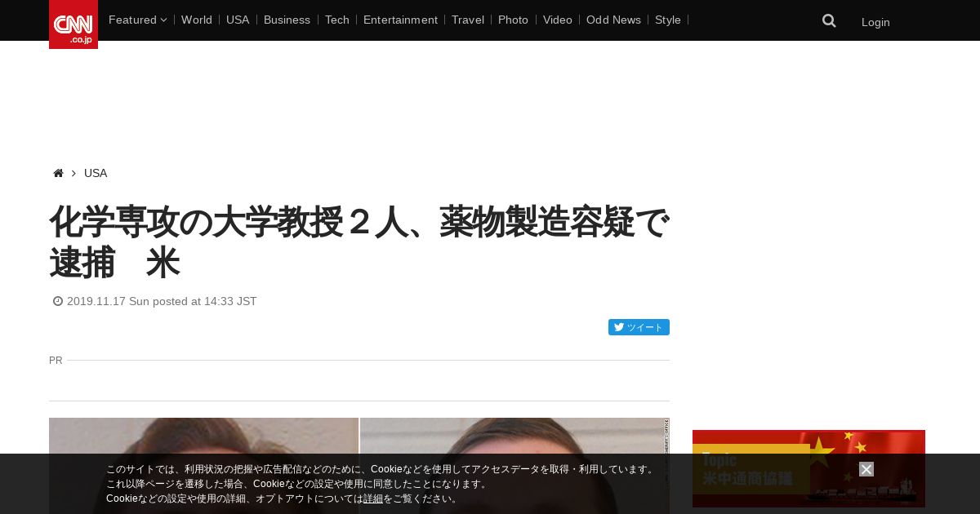Click the left mugshot photo
The image size is (980, 514).
203,466
